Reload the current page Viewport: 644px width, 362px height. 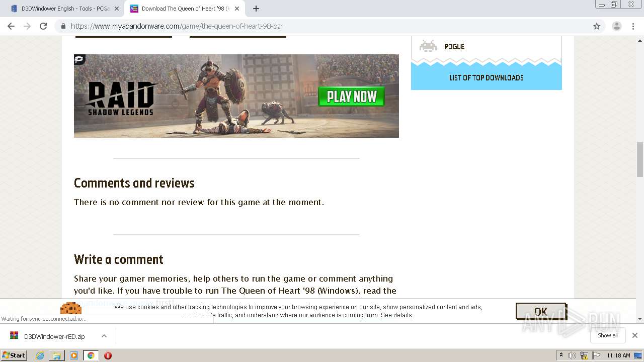tap(43, 26)
